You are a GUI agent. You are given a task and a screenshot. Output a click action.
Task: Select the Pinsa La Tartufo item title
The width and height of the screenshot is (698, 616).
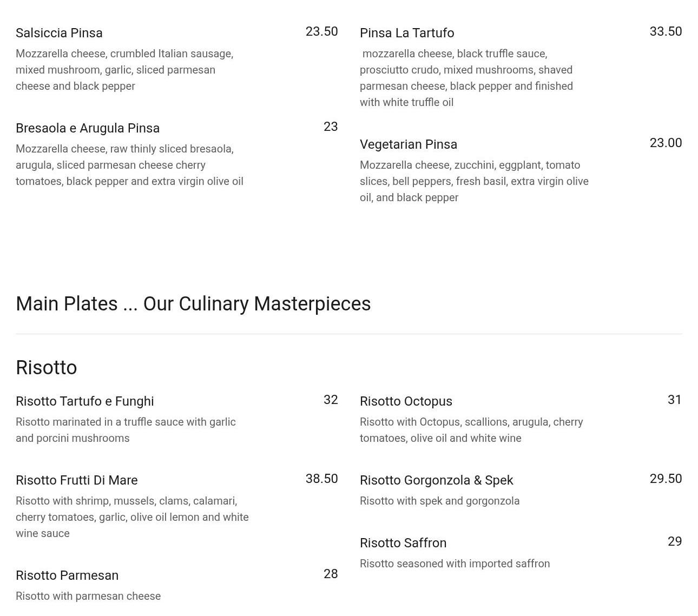[407, 33]
